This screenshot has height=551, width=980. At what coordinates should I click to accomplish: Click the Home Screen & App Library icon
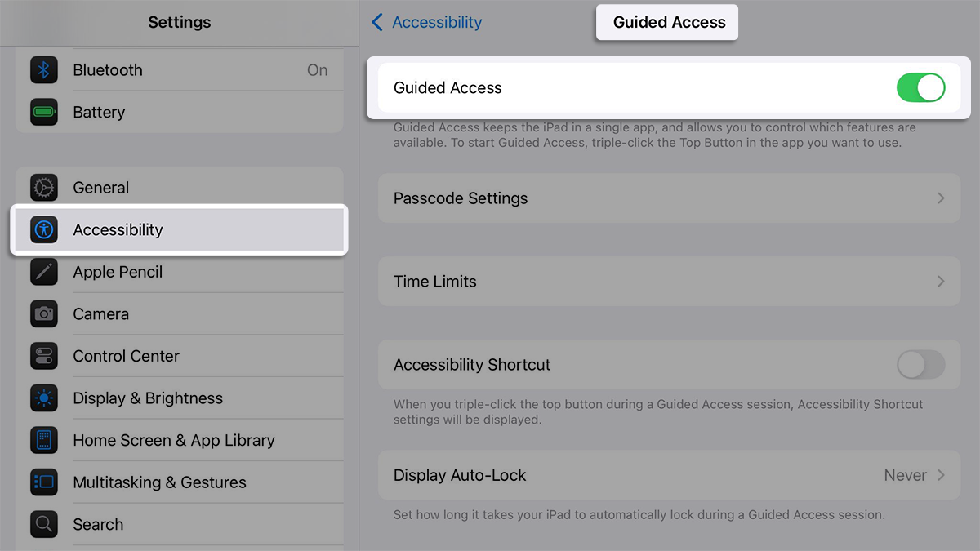click(x=44, y=440)
